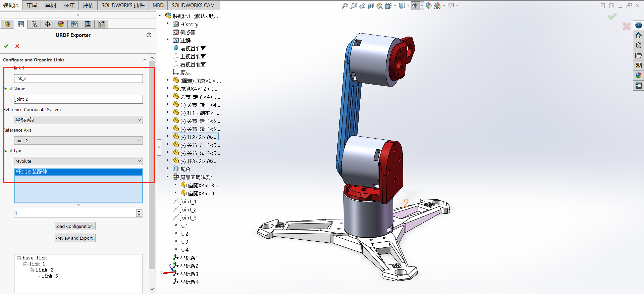
Task: Collapse the 局部圆周阵列1 pattern node
Action: (168, 177)
